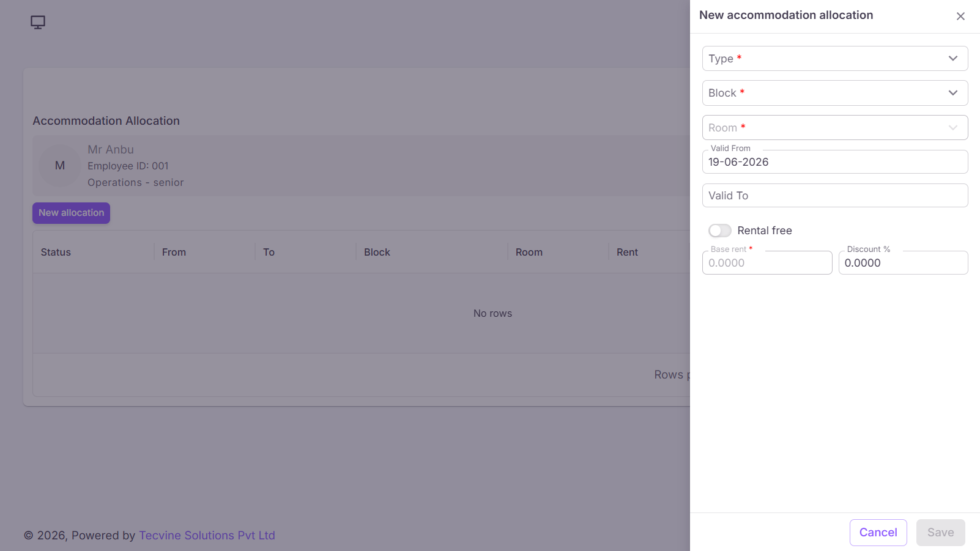The image size is (980, 551).
Task: Open the Tecvine Solutions Pvt Ltd link
Action: [207, 536]
